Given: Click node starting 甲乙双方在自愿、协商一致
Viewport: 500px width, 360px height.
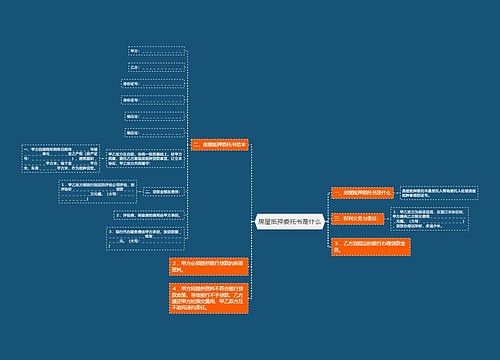Looking at the screenshot, I should click(x=146, y=159).
